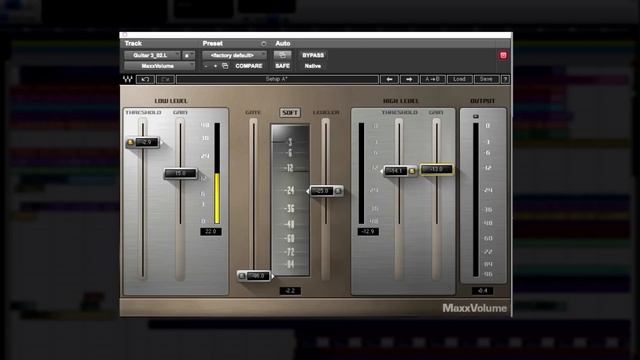Screen dimensions: 640x360
Task: Click the Low Level meter value 22.0
Action: (x=211, y=231)
